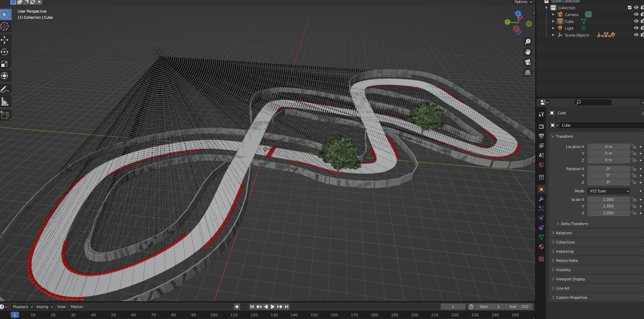Activate the Rotate tool
This screenshot has width=644, height=319.
tap(5, 52)
